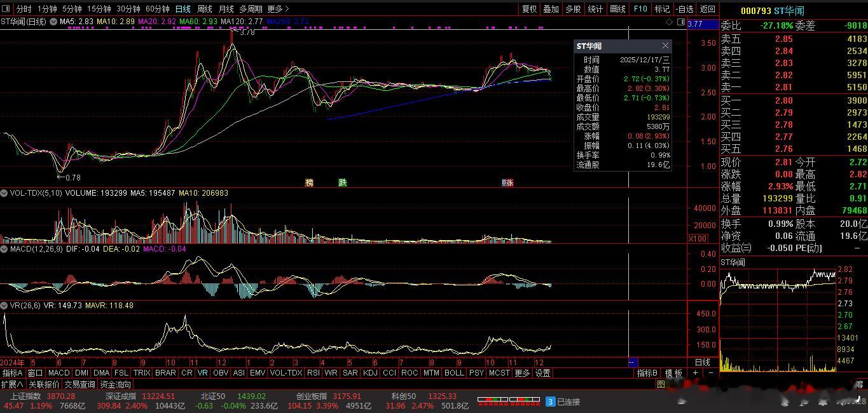Select the 指标A indicator group tab

coord(13,373)
